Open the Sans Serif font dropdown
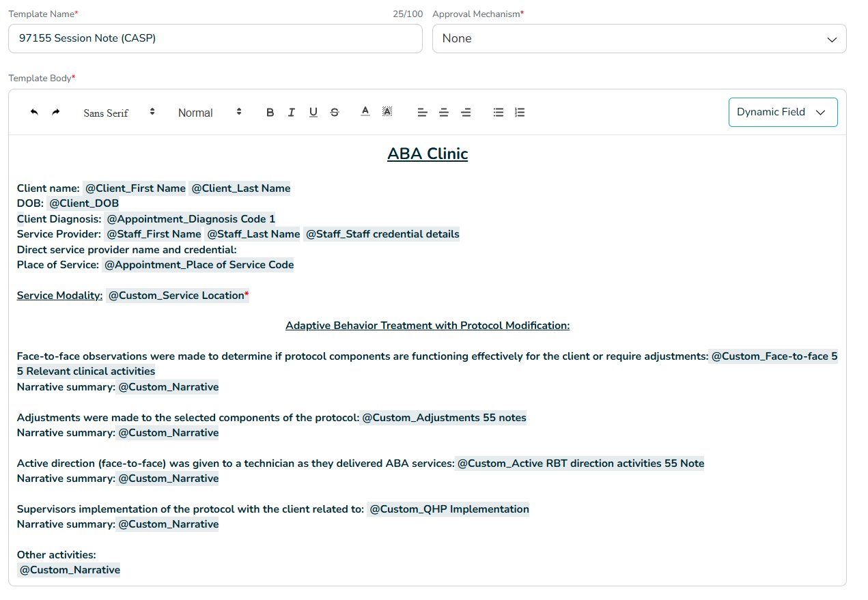The image size is (868, 600). click(120, 113)
